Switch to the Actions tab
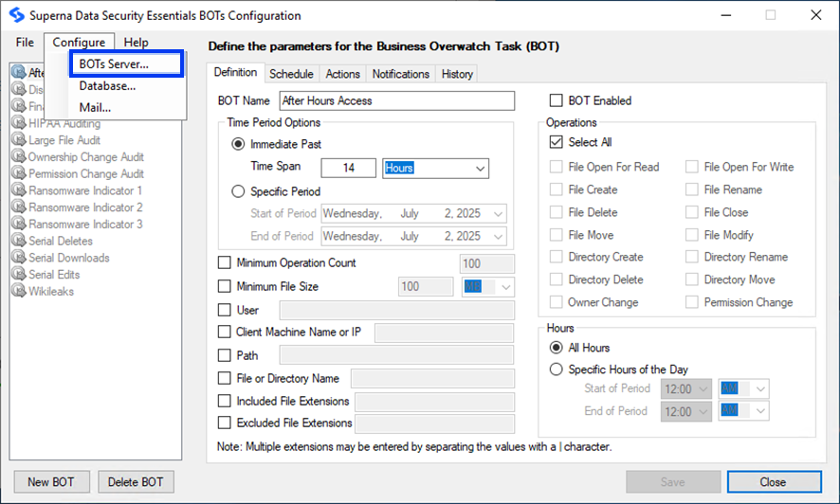The width and height of the screenshot is (840, 504). 343,74
